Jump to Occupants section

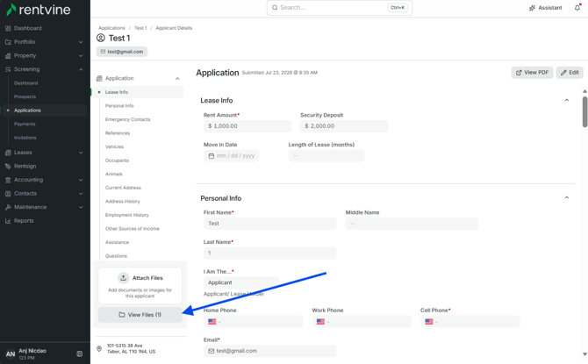tap(117, 161)
